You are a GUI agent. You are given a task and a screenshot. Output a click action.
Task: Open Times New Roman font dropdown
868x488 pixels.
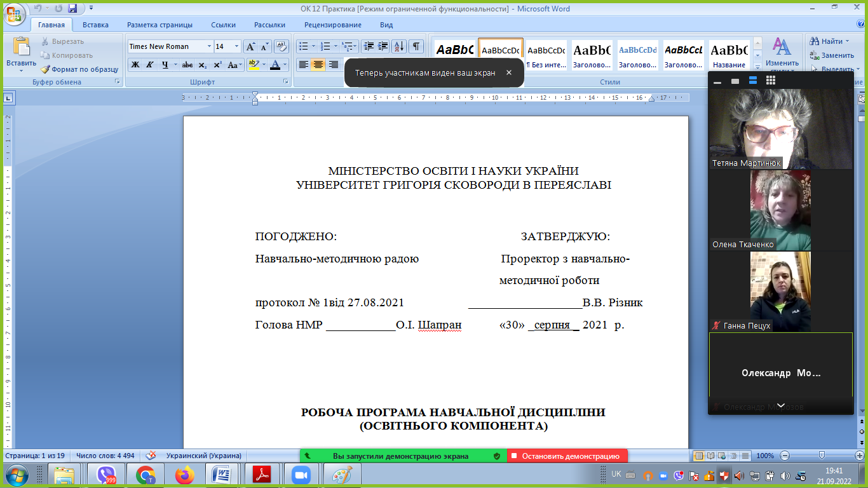click(x=209, y=46)
